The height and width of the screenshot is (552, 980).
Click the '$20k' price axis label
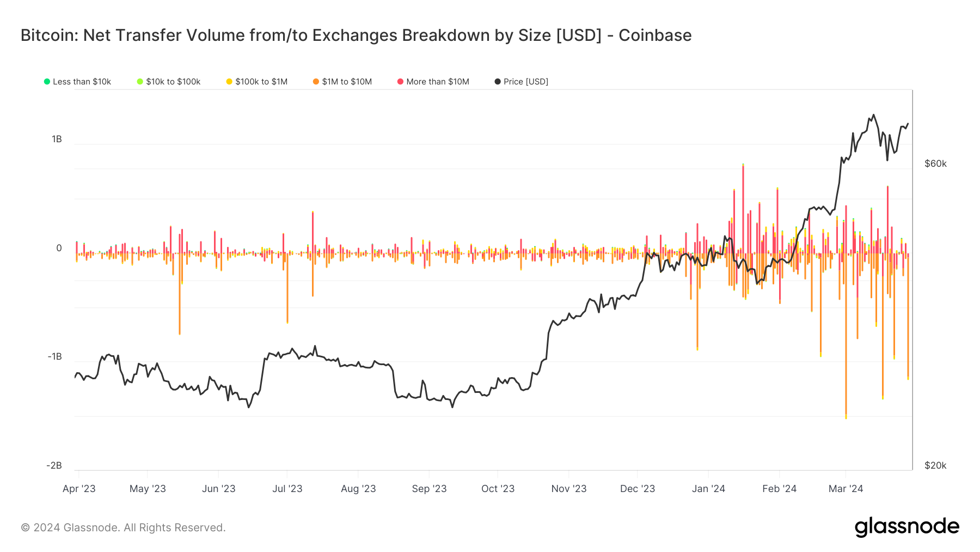tap(935, 466)
